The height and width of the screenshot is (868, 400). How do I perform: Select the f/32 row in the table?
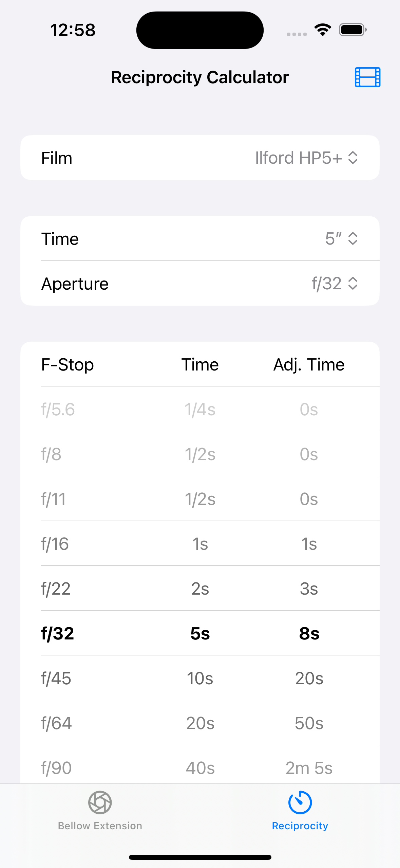coord(200,633)
